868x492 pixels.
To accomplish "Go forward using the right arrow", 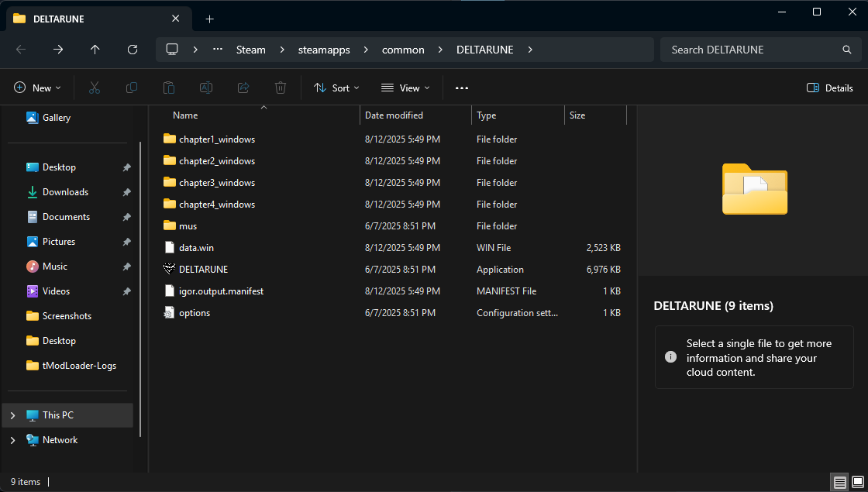I will point(58,50).
